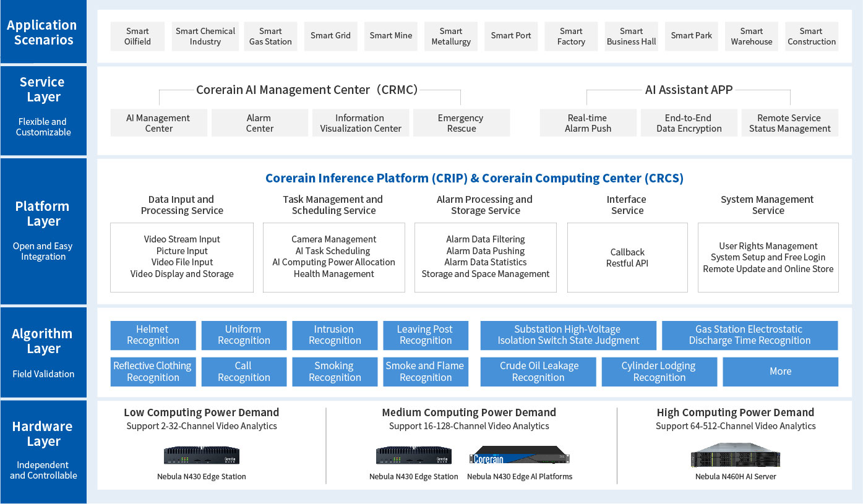Click the More algorithms button

pyautogui.click(x=780, y=372)
